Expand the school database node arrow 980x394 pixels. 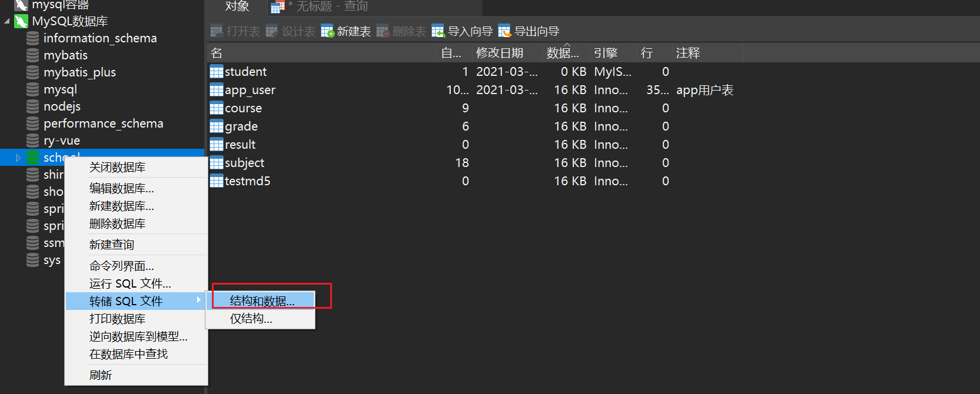click(18, 158)
